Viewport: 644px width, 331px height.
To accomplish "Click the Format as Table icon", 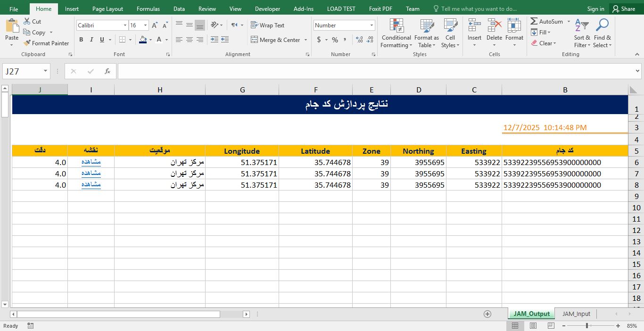I will (426, 26).
